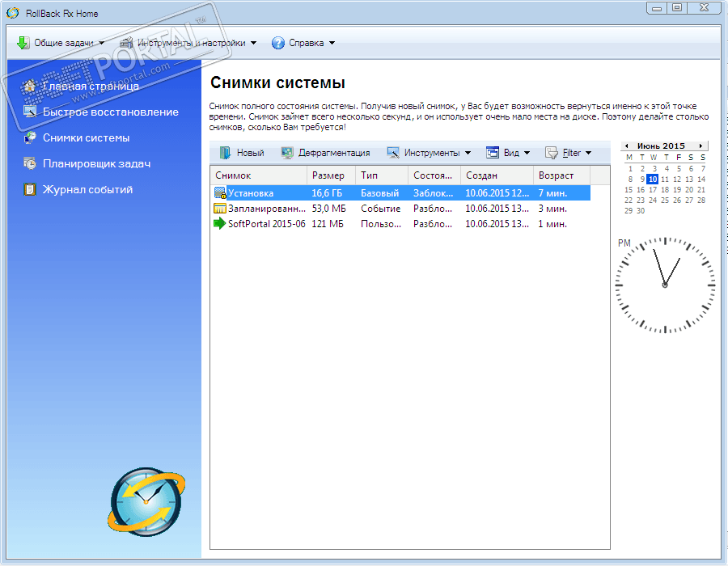This screenshot has height=566, width=728.
Task: Click the RollBack Rx title bar icon
Action: click(x=13, y=13)
